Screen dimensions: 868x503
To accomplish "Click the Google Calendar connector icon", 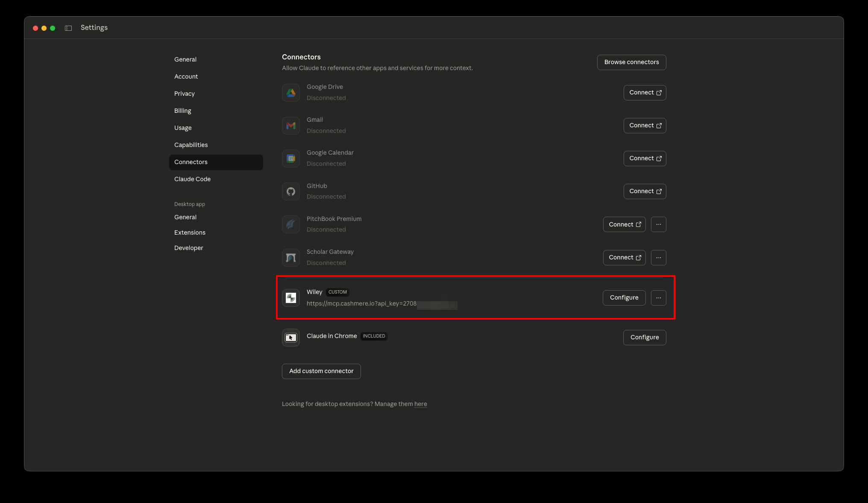I will (291, 159).
